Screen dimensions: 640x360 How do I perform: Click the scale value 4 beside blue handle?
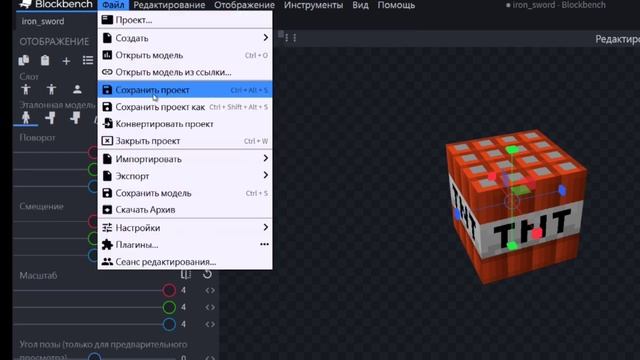[x=183, y=324]
